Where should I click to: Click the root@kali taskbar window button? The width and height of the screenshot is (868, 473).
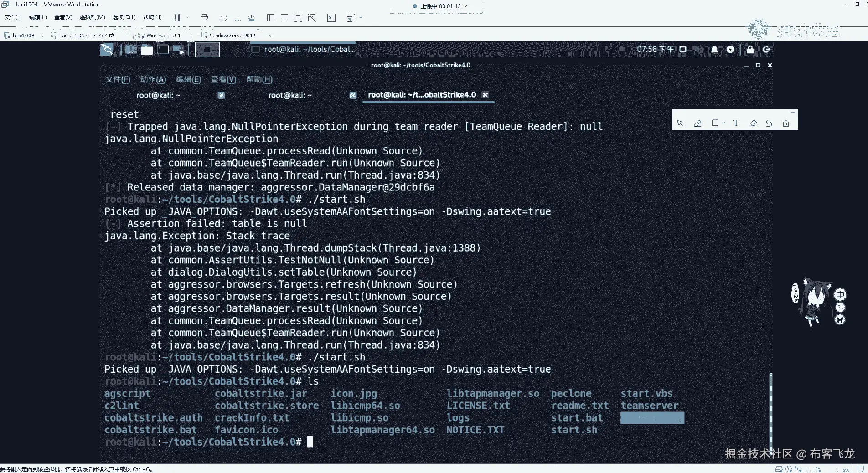[303, 49]
